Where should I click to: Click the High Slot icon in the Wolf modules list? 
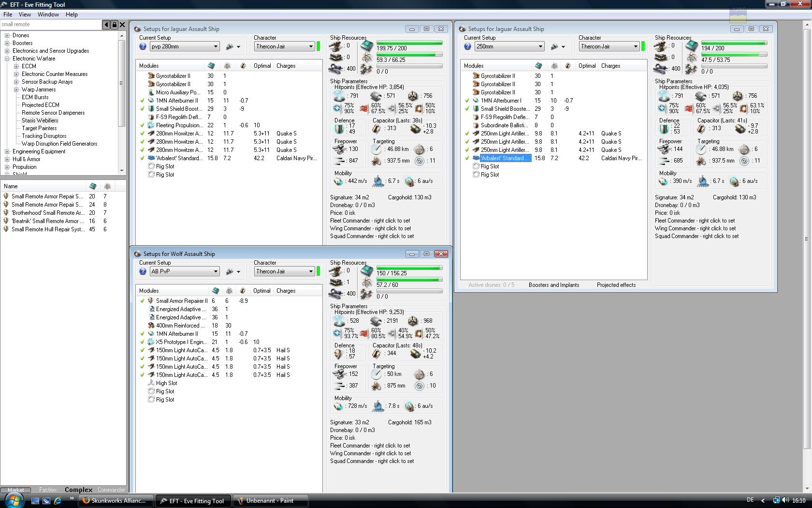(x=151, y=383)
